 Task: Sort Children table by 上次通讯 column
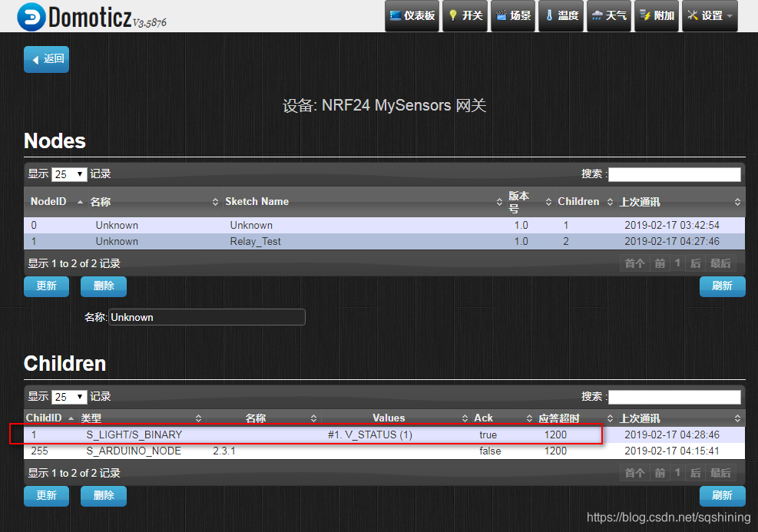point(680,418)
